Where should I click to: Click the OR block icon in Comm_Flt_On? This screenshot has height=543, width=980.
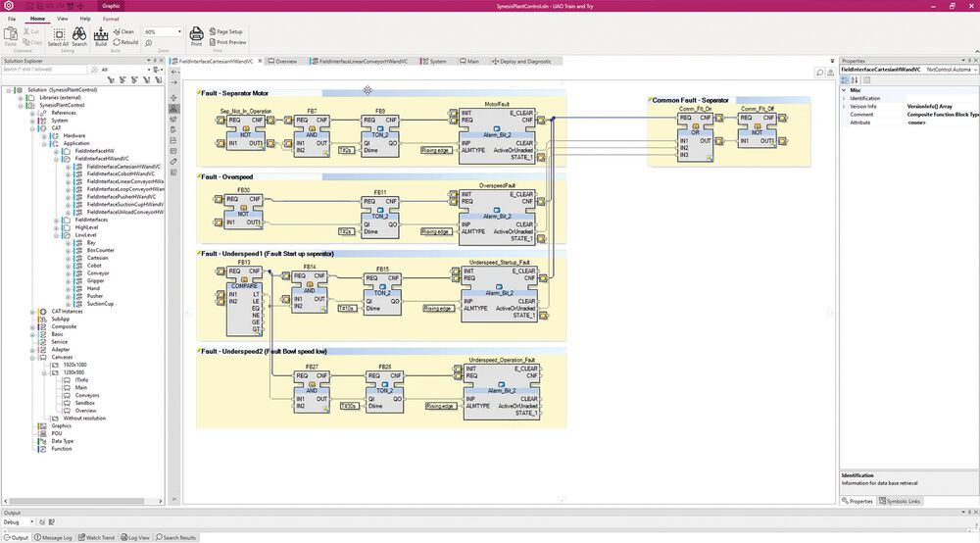[x=696, y=126]
